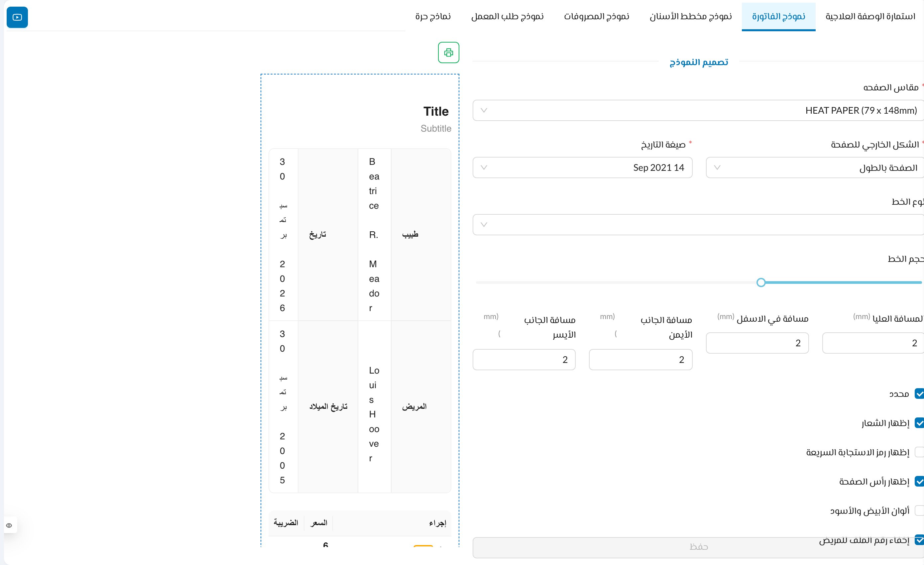Click the حفظ save button
The height and width of the screenshot is (565, 924).
tap(698, 547)
